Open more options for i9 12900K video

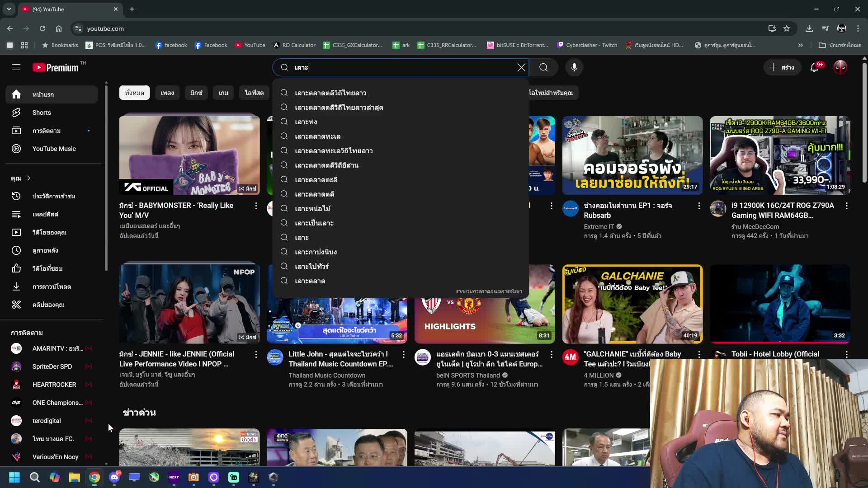point(847,206)
